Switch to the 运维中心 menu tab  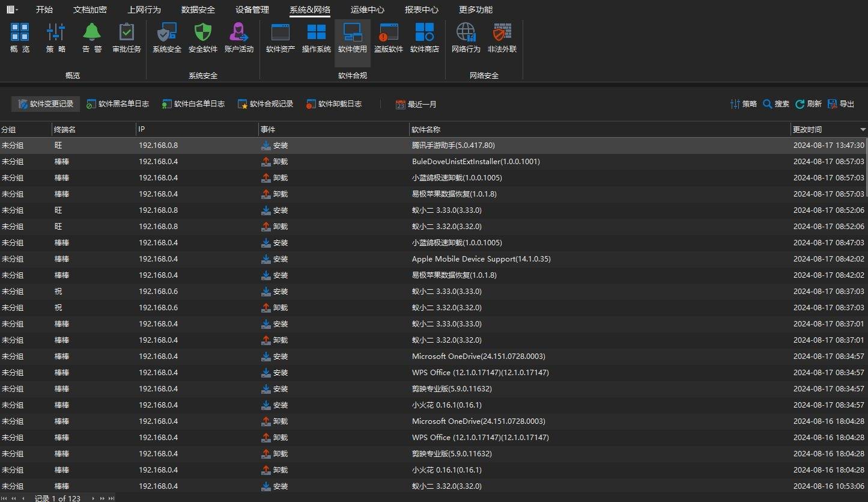pos(368,10)
